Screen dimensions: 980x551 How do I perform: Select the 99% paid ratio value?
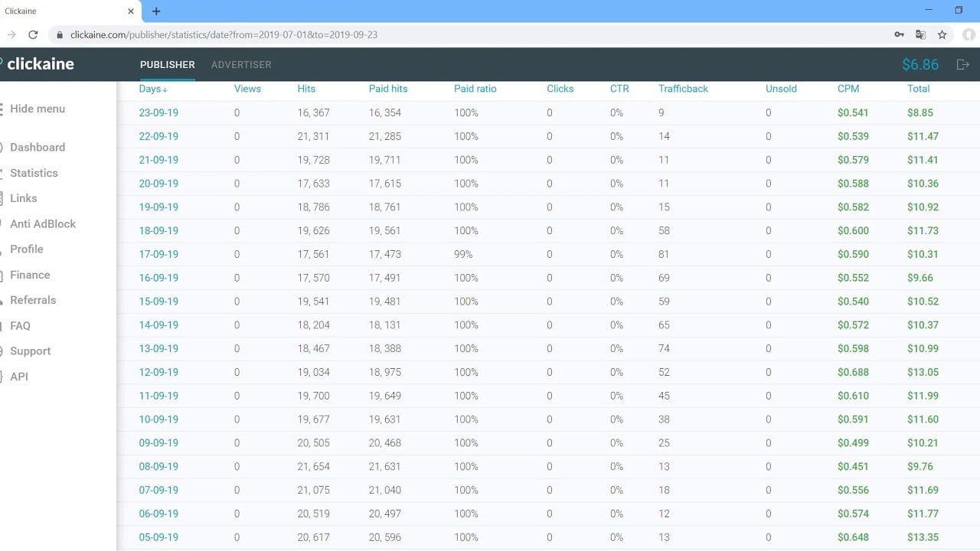pyautogui.click(x=463, y=254)
